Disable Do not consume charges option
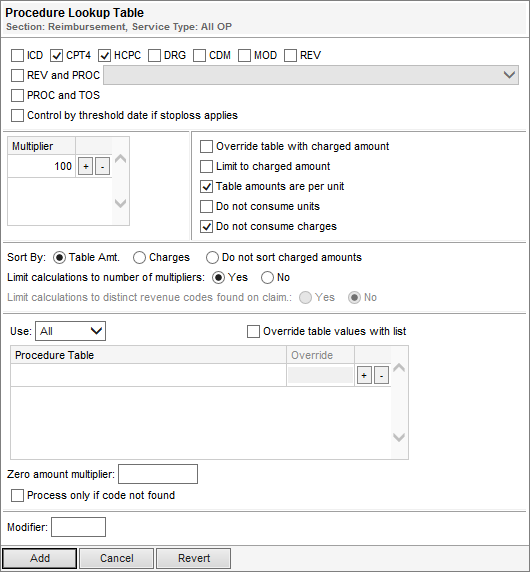This screenshot has height=572, width=530. pos(206,227)
